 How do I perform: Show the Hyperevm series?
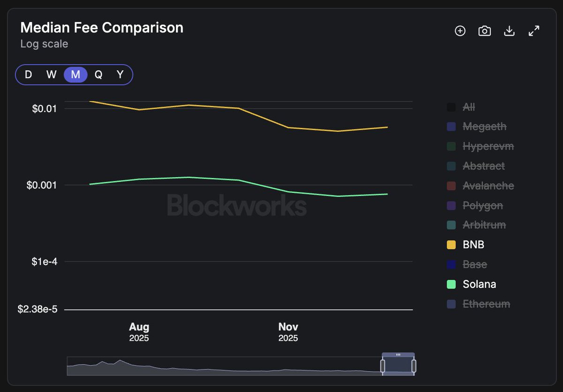(x=480, y=146)
